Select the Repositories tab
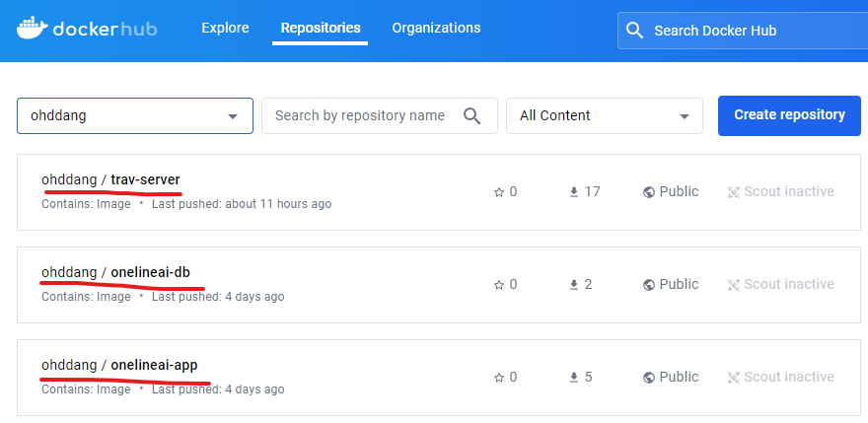 tap(321, 28)
